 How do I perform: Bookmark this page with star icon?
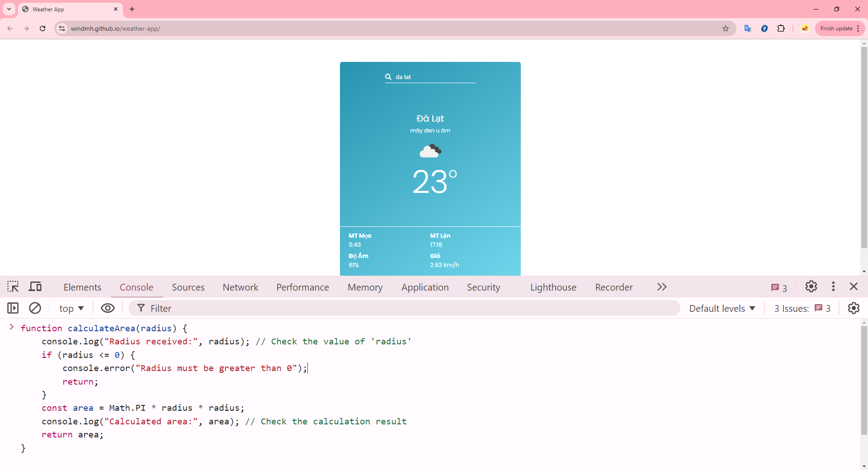(x=726, y=28)
